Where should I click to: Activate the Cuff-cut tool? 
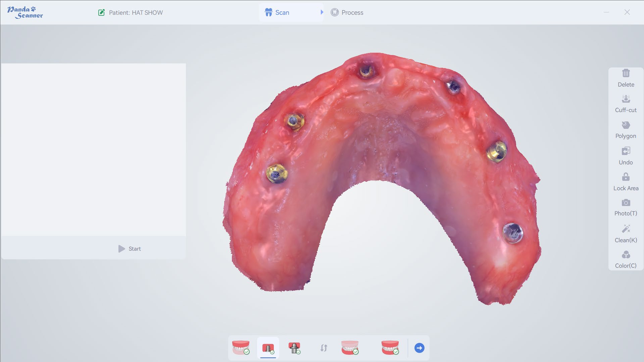tap(626, 104)
